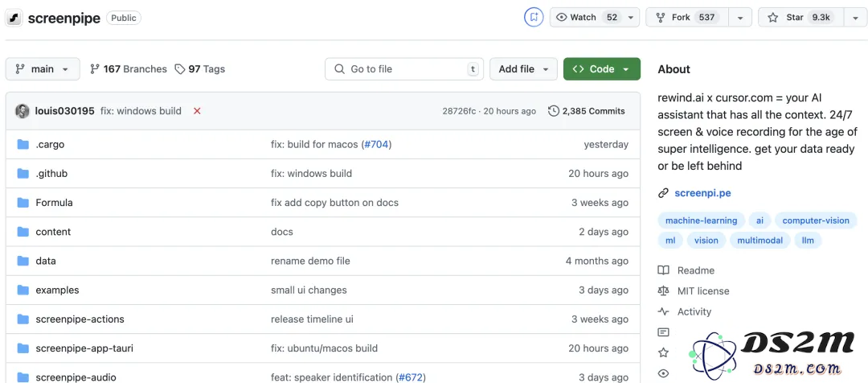Open the main branch selector dropdown

tap(43, 69)
